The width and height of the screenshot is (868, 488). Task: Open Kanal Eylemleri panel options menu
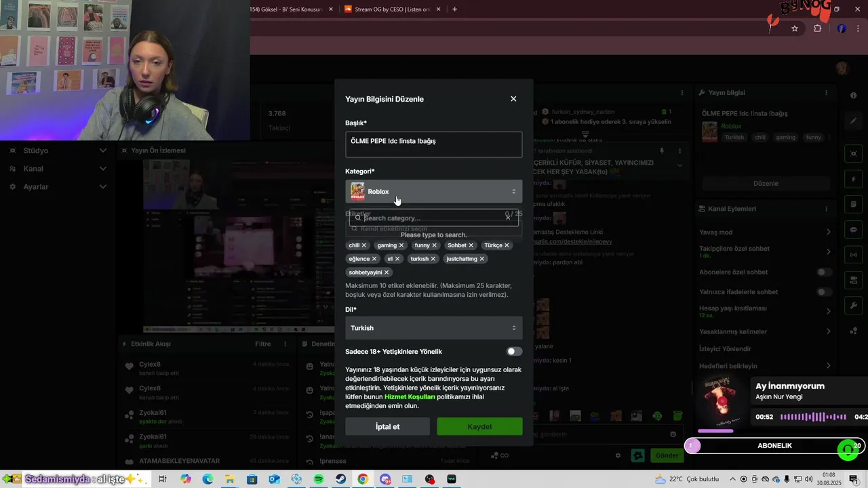pyautogui.click(x=826, y=209)
